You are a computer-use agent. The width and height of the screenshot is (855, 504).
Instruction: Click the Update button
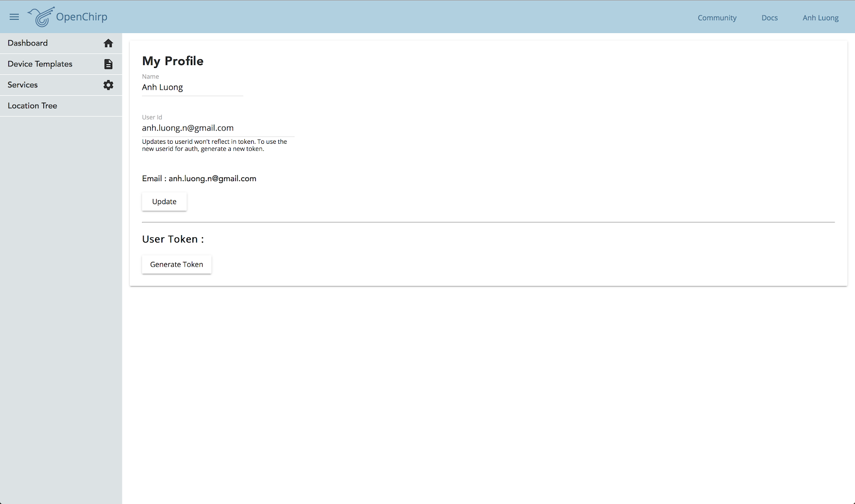(164, 201)
